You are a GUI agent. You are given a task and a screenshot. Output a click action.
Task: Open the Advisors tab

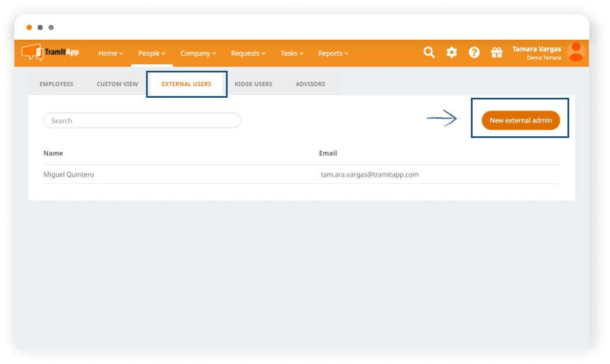[x=310, y=84]
